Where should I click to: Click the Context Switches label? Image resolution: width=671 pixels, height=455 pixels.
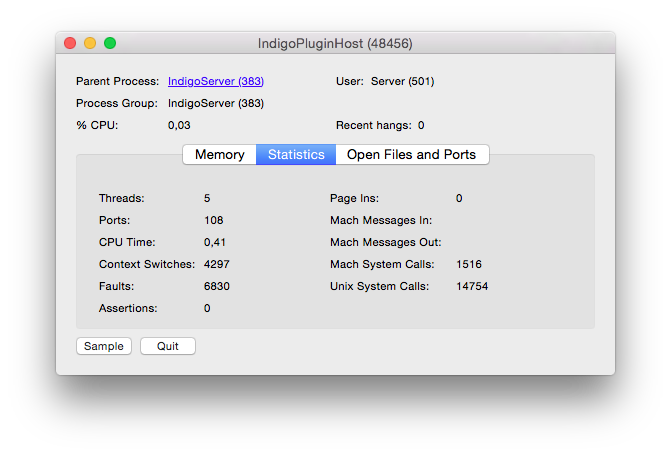147,264
